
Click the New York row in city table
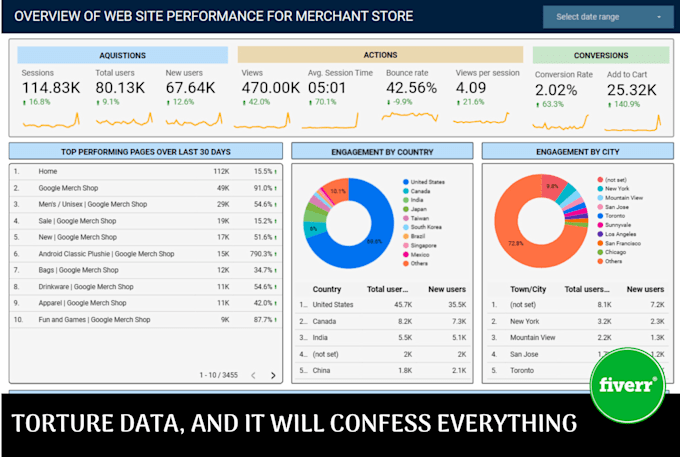578,321
